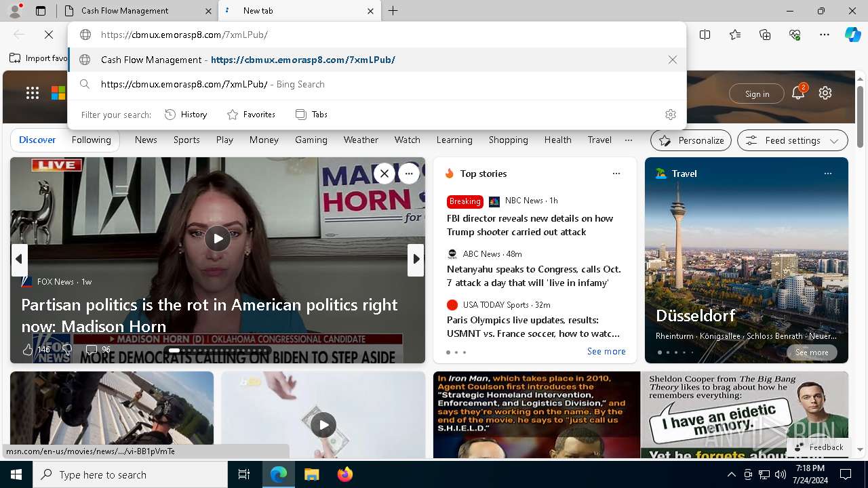868x488 pixels.
Task: Open the Shopping category
Action: (x=509, y=140)
